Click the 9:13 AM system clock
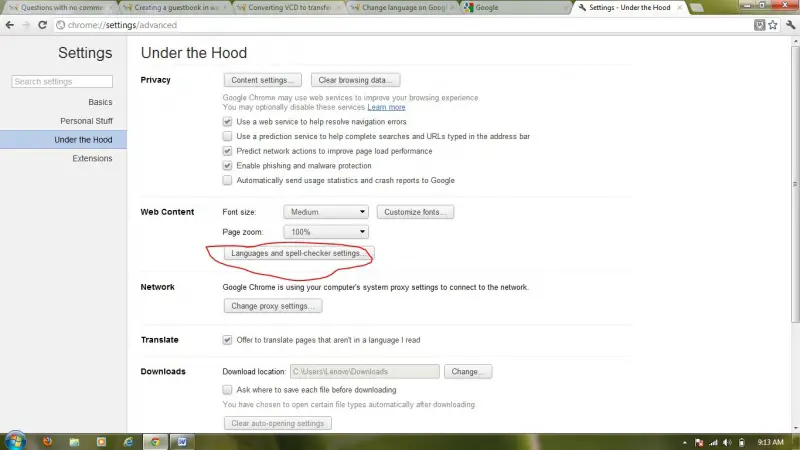The image size is (800, 450). (770, 442)
